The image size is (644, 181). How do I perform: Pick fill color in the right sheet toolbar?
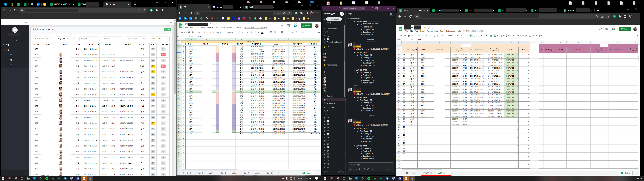click(x=487, y=36)
